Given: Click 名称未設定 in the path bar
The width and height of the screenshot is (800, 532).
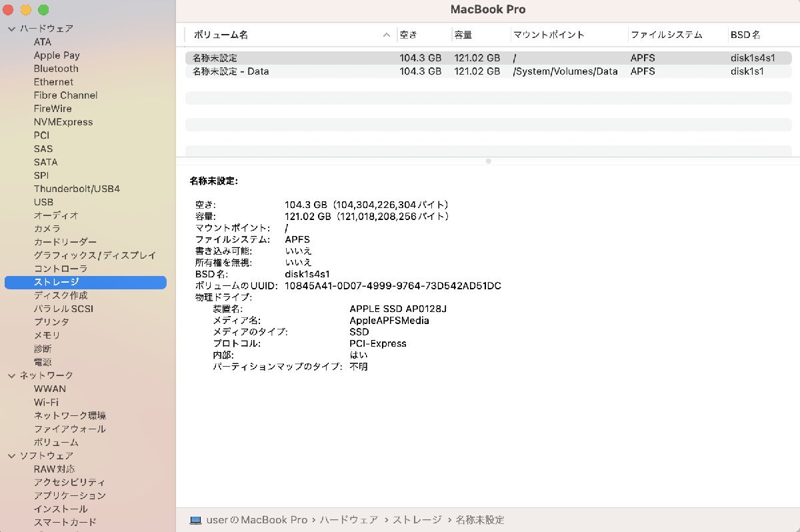Looking at the screenshot, I should tap(480, 520).
